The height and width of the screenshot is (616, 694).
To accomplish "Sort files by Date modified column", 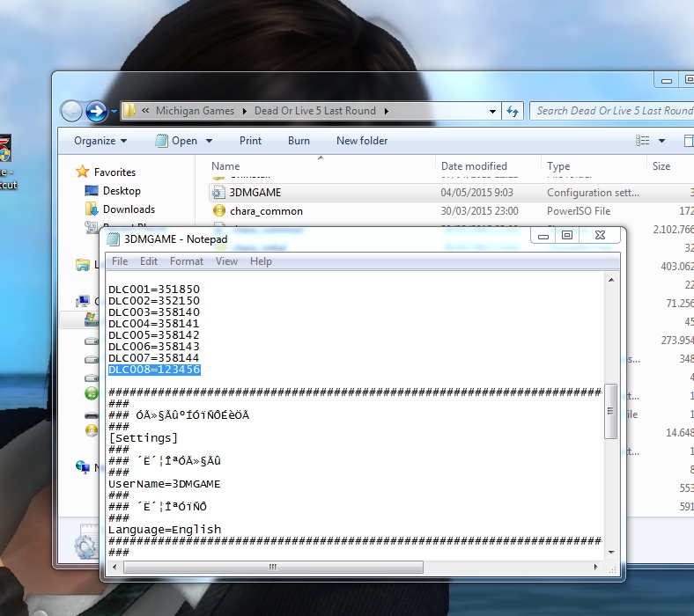I will (x=474, y=166).
